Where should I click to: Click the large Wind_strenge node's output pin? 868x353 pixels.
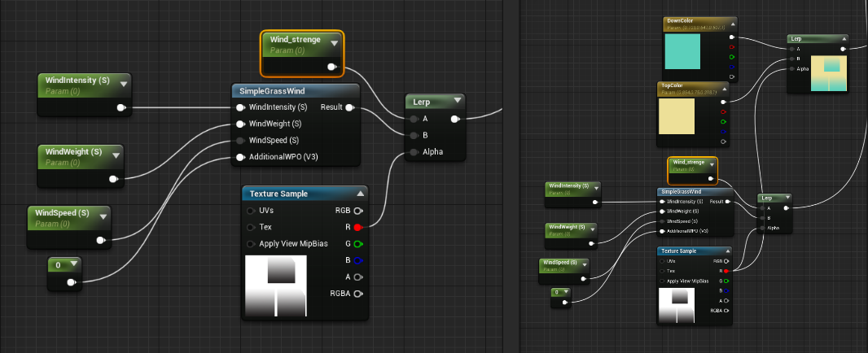click(x=331, y=67)
